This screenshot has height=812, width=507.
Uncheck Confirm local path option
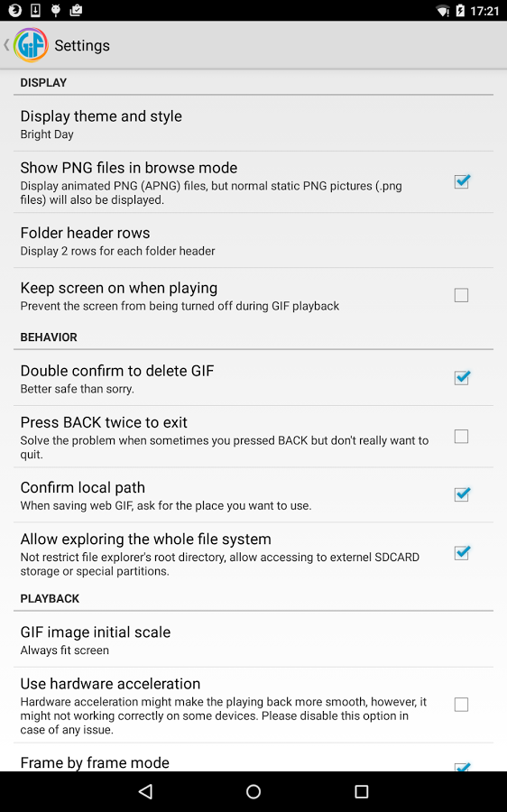pyautogui.click(x=461, y=494)
